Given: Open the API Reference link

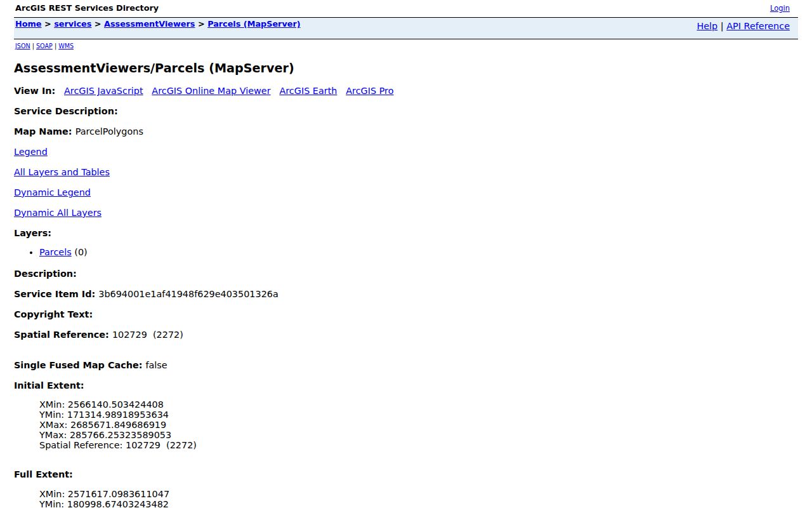Looking at the screenshot, I should pyautogui.click(x=758, y=26).
